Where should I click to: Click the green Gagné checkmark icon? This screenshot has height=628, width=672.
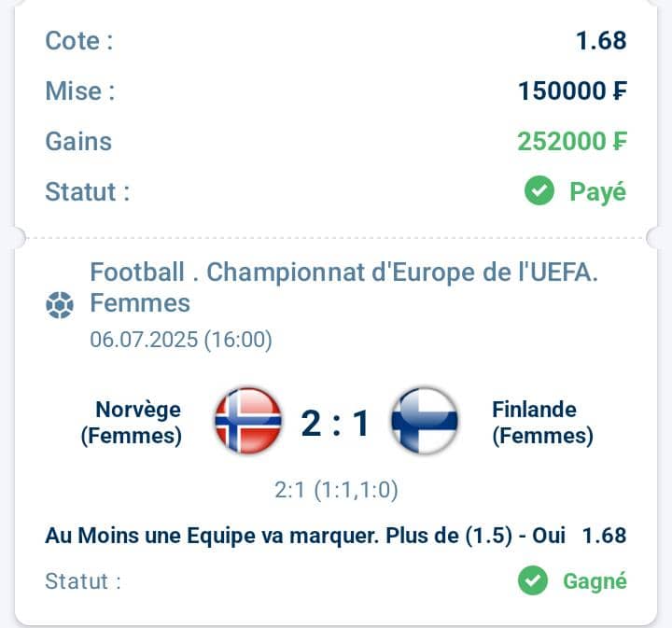click(x=533, y=580)
